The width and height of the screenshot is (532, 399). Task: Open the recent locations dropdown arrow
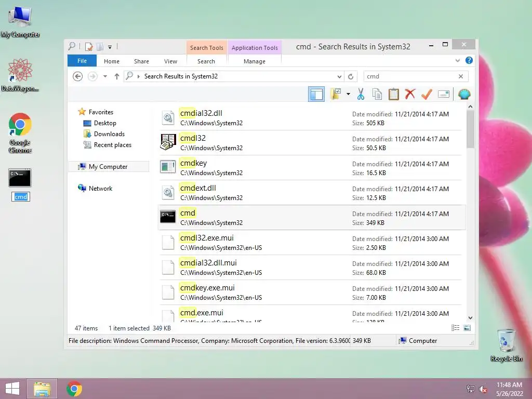coord(105,76)
